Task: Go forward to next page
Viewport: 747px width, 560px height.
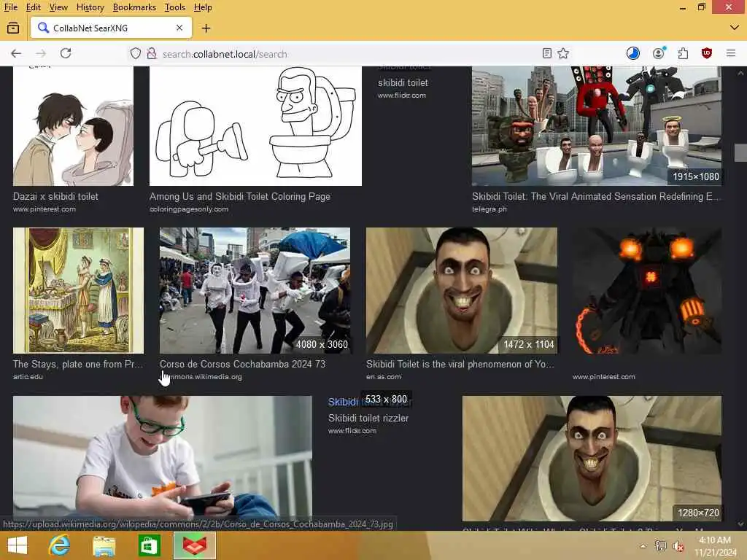Action: (x=41, y=53)
